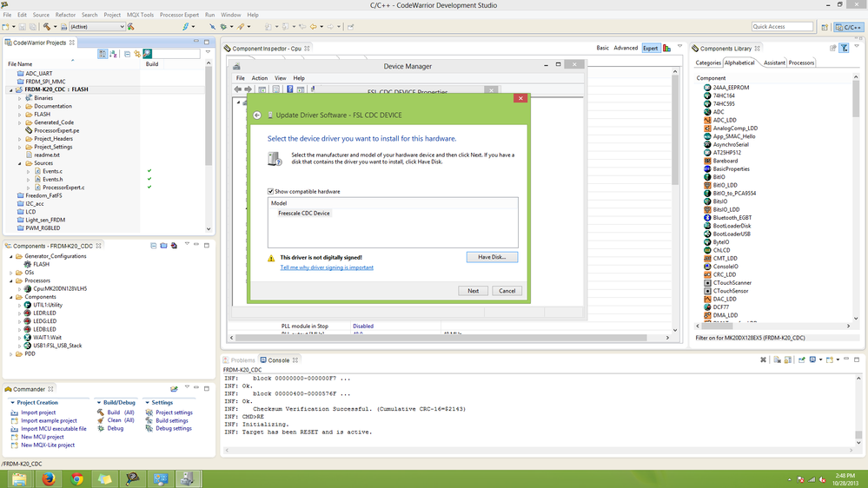
Task: Click the search magnifier icon in CodeWarrior Projects
Action: [147, 54]
